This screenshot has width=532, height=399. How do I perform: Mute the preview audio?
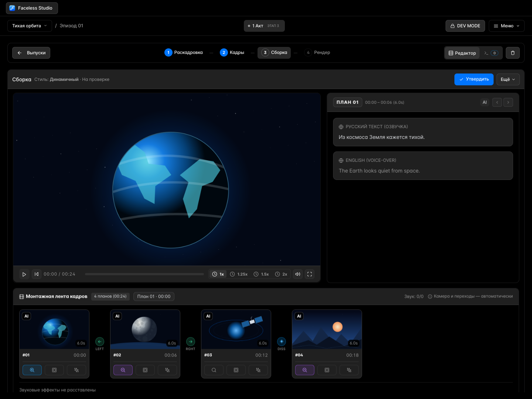click(298, 274)
